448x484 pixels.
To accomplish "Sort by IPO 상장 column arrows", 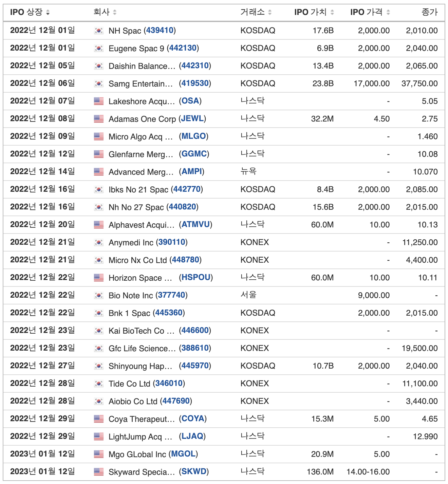I will pyautogui.click(x=48, y=13).
